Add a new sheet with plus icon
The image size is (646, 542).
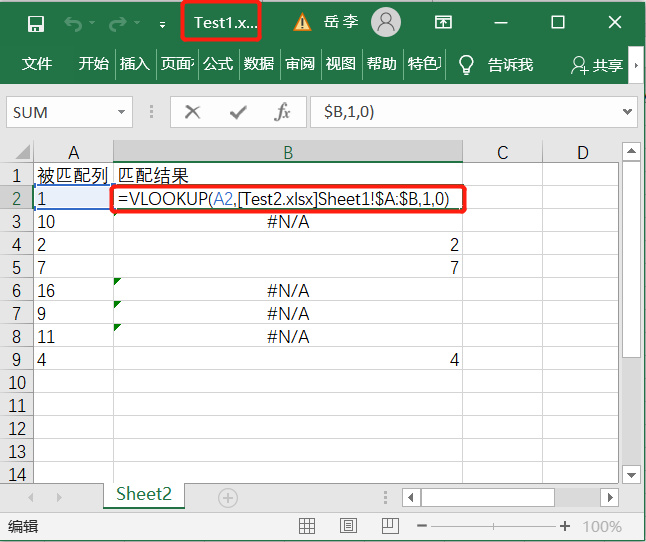pyautogui.click(x=227, y=498)
